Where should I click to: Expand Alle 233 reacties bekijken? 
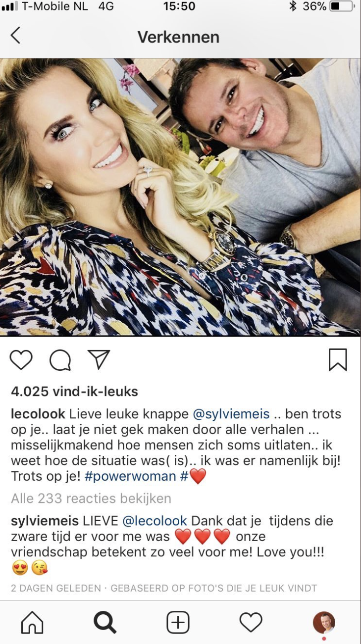[x=91, y=498]
